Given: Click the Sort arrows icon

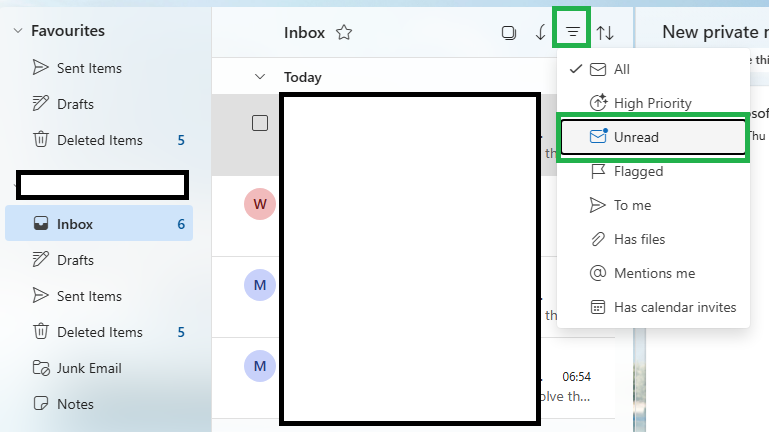Looking at the screenshot, I should (x=605, y=32).
